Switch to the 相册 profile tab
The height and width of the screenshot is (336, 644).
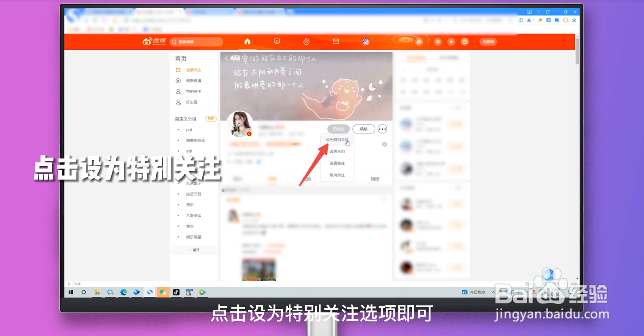(x=375, y=179)
